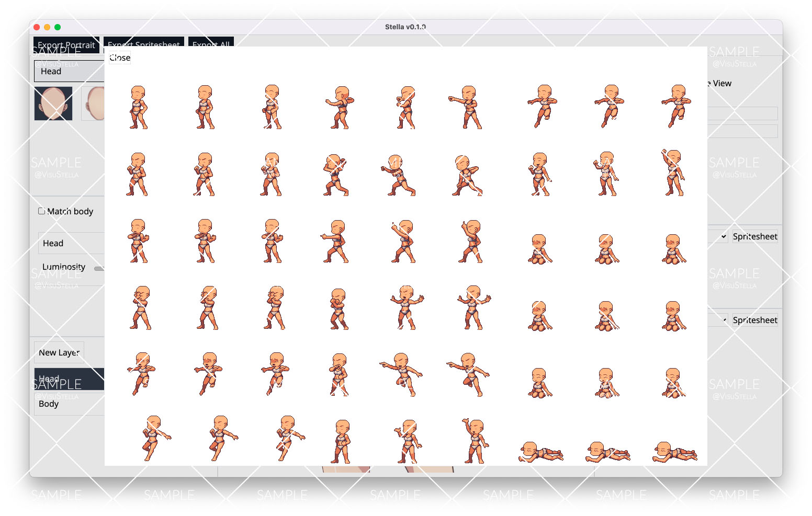The image size is (812, 516).
Task: Click the macOS green maximize window button
Action: 58,27
